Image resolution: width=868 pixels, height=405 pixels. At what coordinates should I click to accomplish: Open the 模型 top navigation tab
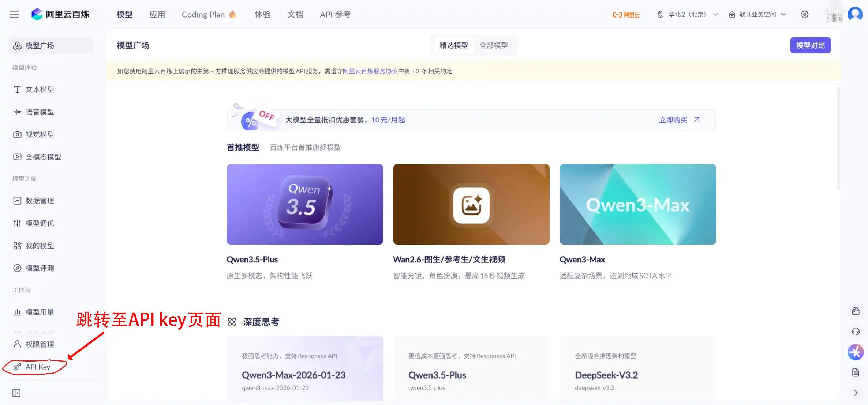click(x=124, y=14)
